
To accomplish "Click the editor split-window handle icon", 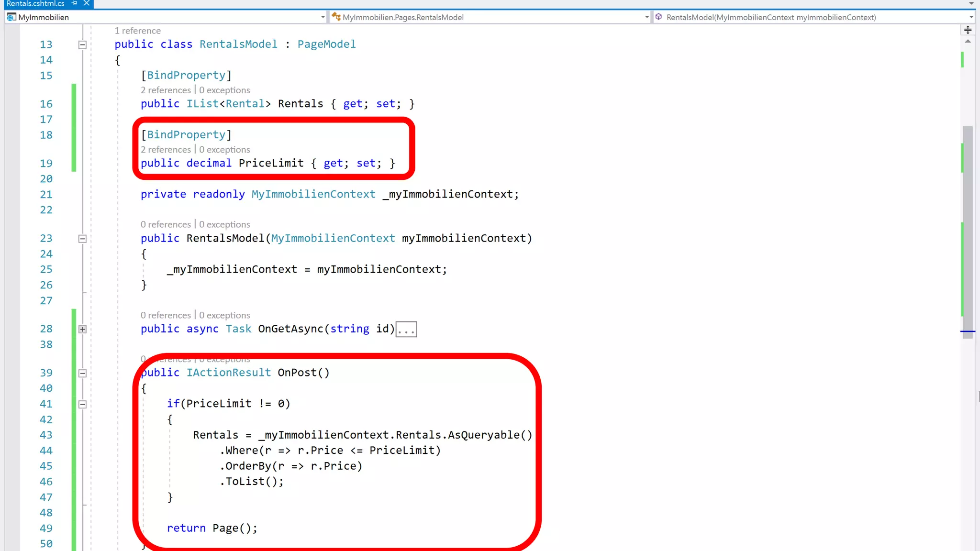I will 968,30.
